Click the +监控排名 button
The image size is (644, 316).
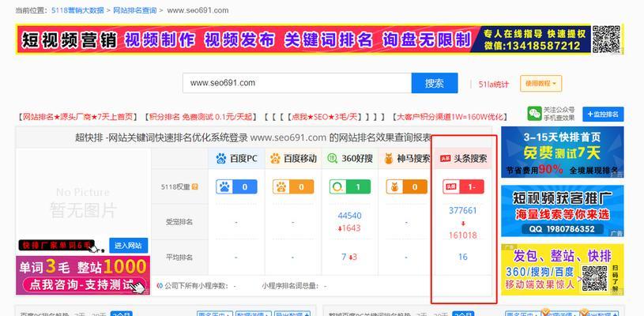tap(603, 114)
